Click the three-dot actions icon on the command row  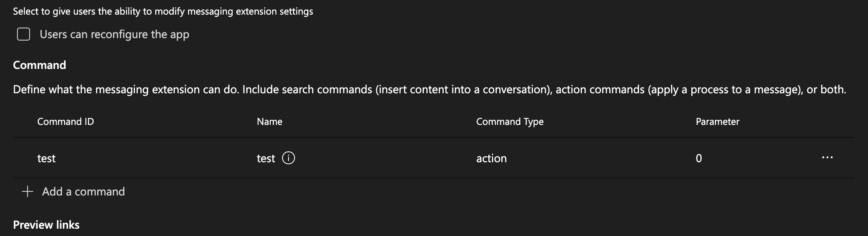click(827, 158)
